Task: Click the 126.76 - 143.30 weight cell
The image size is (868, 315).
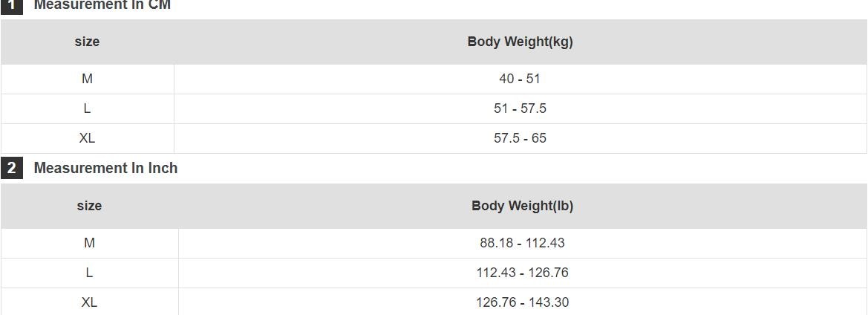Action: (522, 302)
